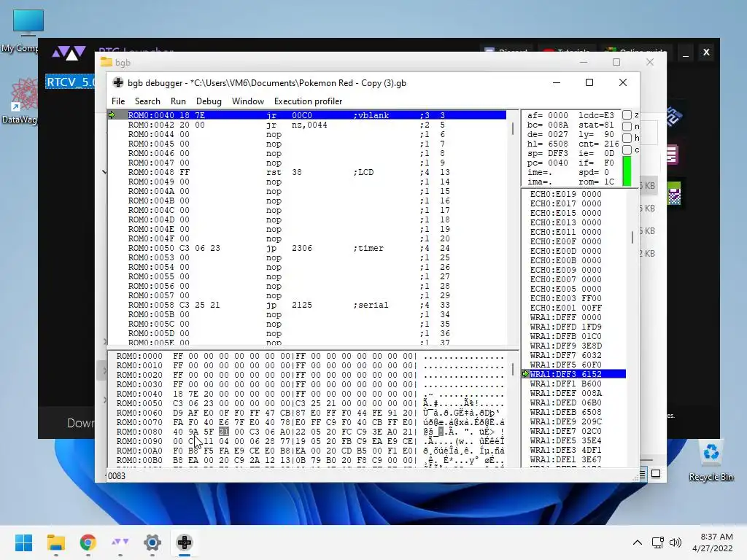Open the Search menu
747x560 pixels.
(147, 101)
